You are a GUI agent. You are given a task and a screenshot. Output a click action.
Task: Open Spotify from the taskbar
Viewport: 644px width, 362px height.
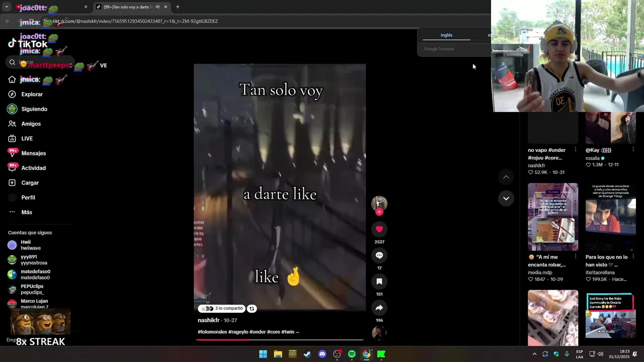[352, 354]
